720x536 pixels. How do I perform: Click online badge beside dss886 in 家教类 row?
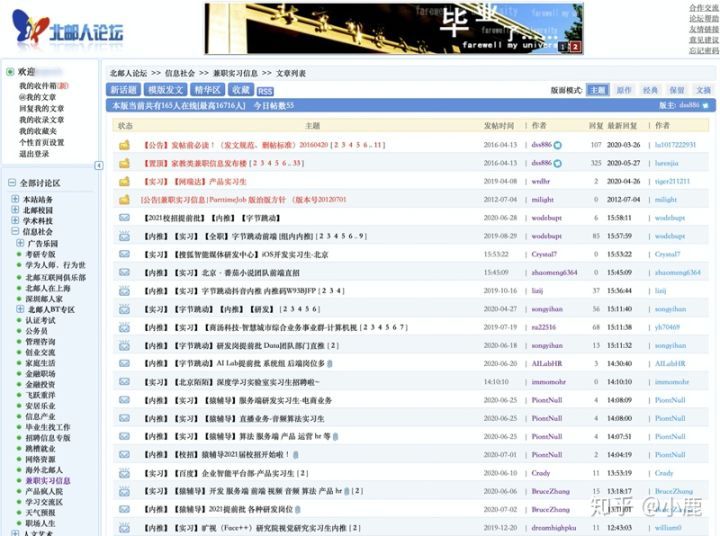point(557,163)
